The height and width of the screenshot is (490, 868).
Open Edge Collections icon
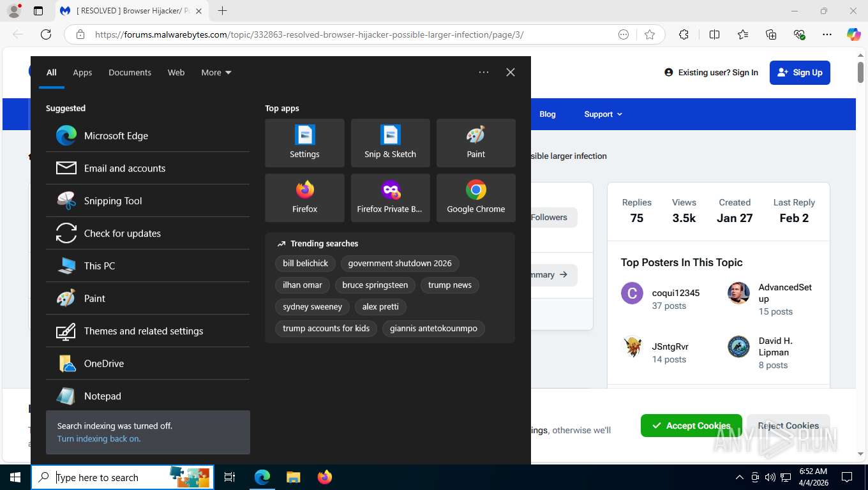(x=771, y=34)
